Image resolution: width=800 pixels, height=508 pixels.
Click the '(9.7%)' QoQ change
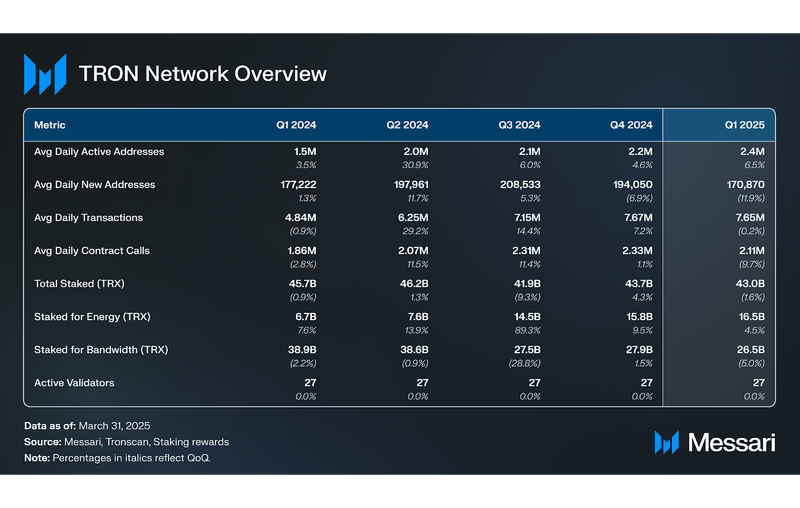(752, 265)
